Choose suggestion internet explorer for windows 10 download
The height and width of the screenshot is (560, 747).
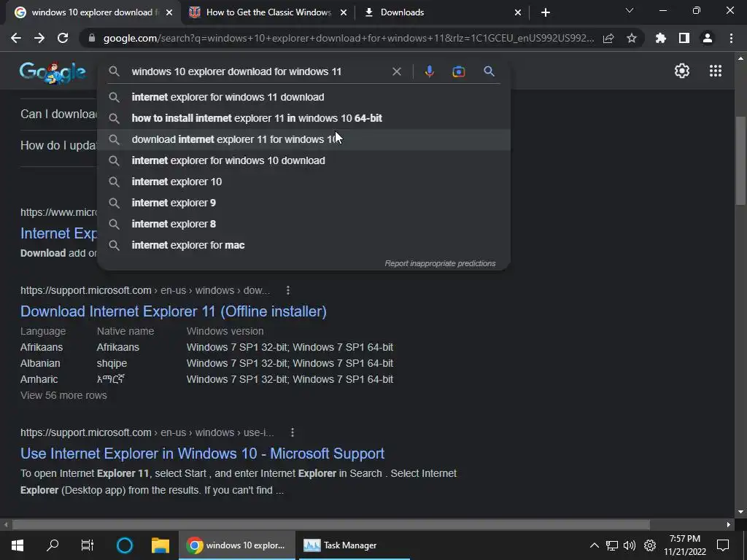coord(304,160)
